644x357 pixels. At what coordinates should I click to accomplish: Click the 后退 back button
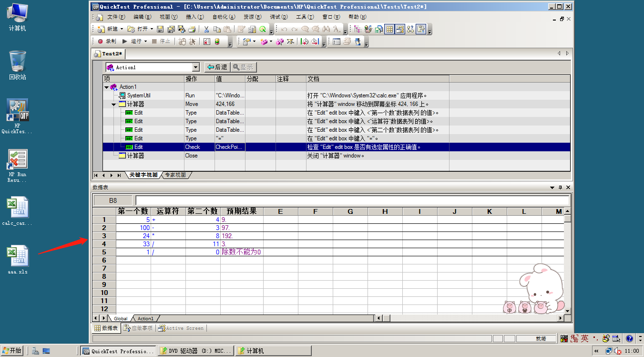tap(217, 67)
